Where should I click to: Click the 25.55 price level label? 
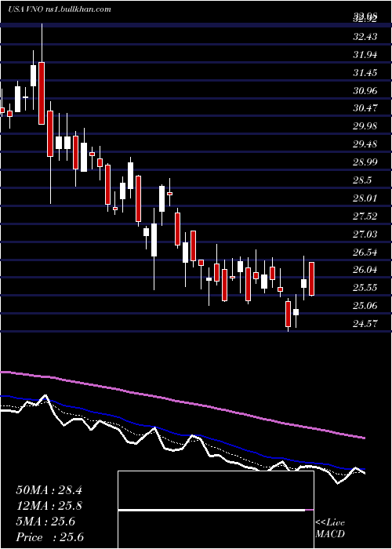coord(365,288)
